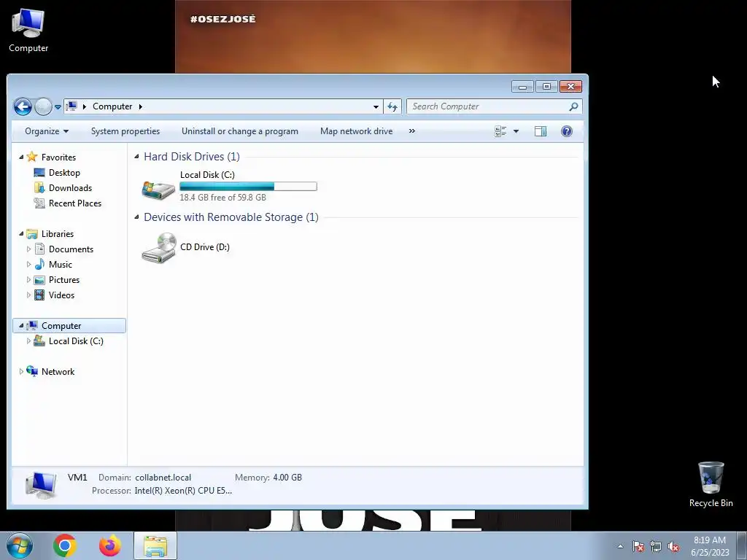Click Computer breadcrumb in address bar
747x560 pixels.
tap(112, 106)
